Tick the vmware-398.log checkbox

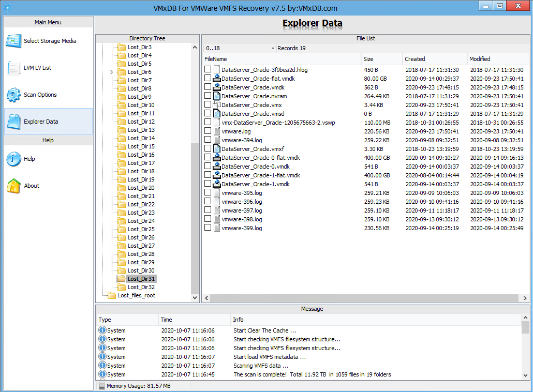point(208,219)
